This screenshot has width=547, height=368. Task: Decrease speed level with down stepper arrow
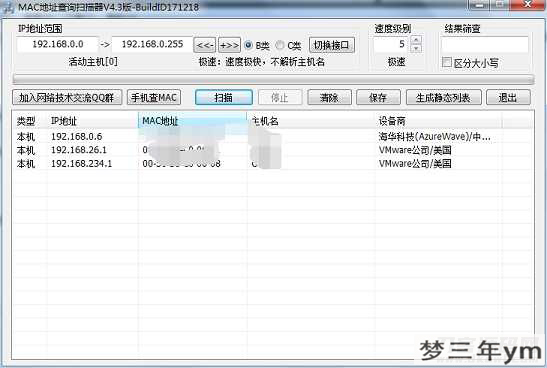click(x=416, y=48)
